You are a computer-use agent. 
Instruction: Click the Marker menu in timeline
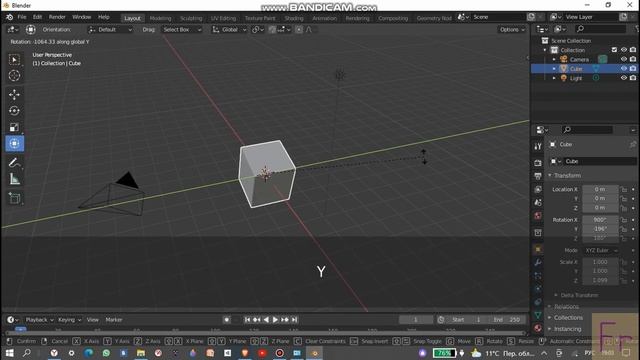(x=114, y=320)
